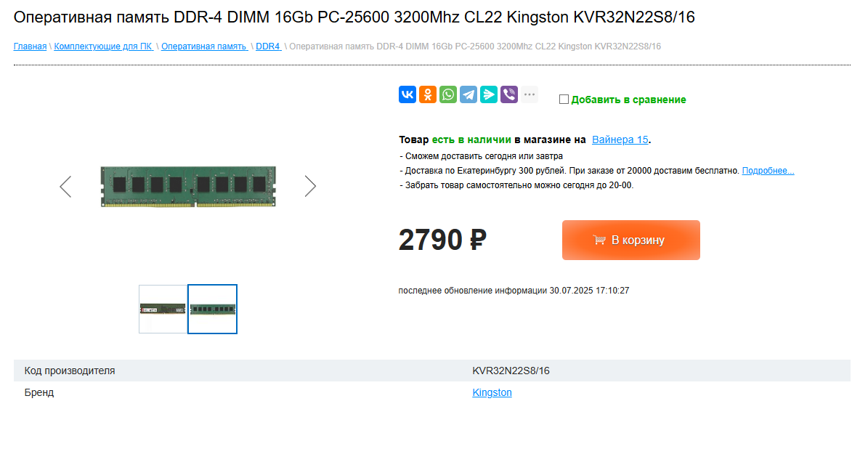Screen dimensions: 868x449
Task: Click the cart icon in the orange button
Action: tap(599, 240)
